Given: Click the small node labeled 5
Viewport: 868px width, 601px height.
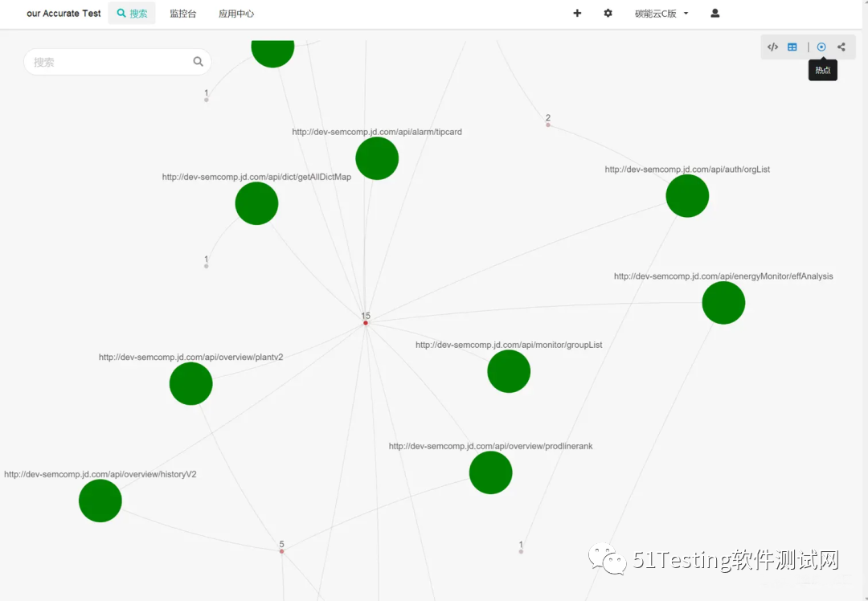Looking at the screenshot, I should tap(282, 551).
